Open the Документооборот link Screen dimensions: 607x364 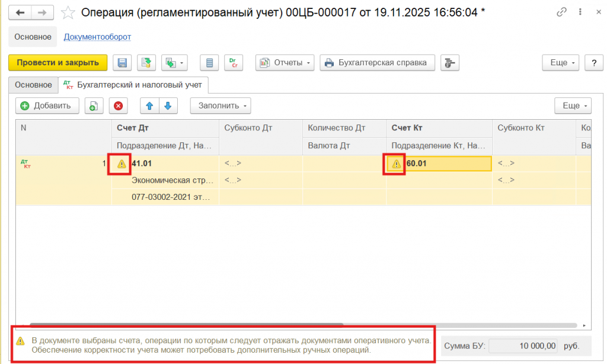coord(97,37)
